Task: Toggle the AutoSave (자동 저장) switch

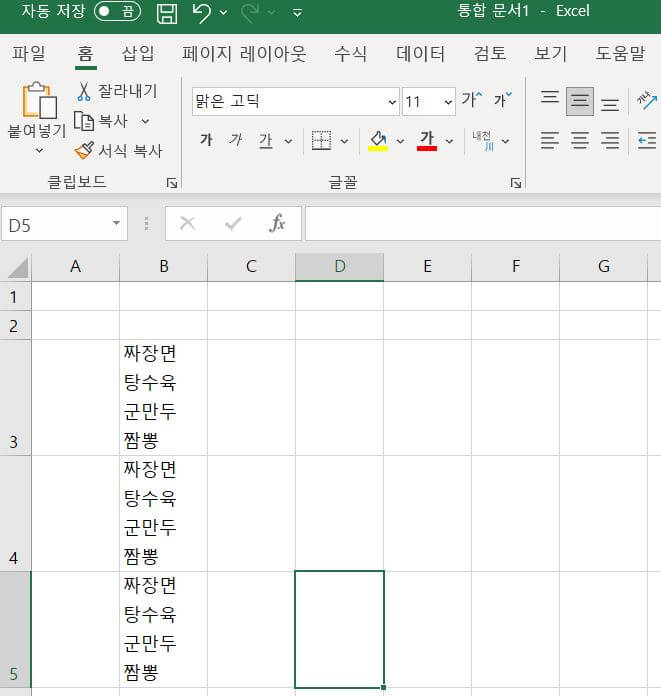Action: (x=118, y=12)
